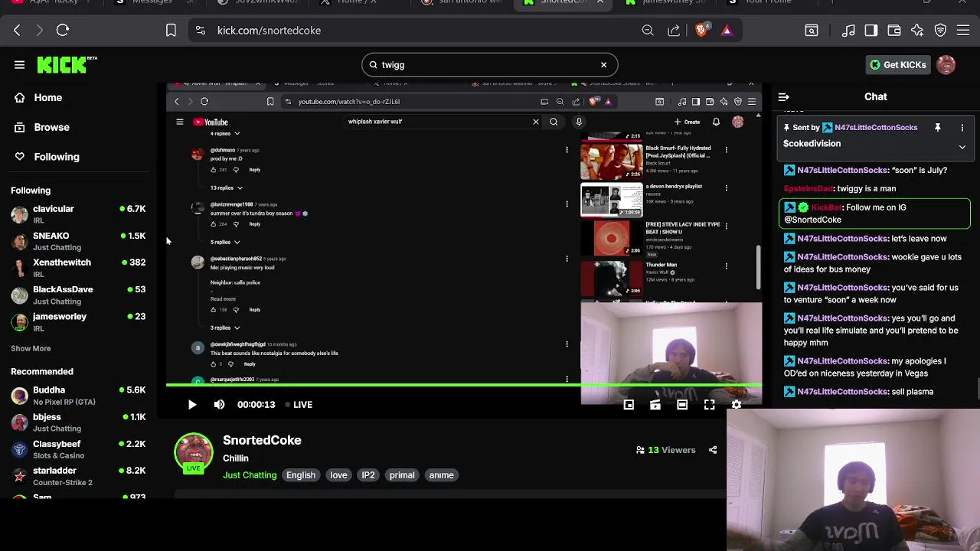The height and width of the screenshot is (551, 980).
Task: Open Xenathewitch's channel
Action: 78,268
